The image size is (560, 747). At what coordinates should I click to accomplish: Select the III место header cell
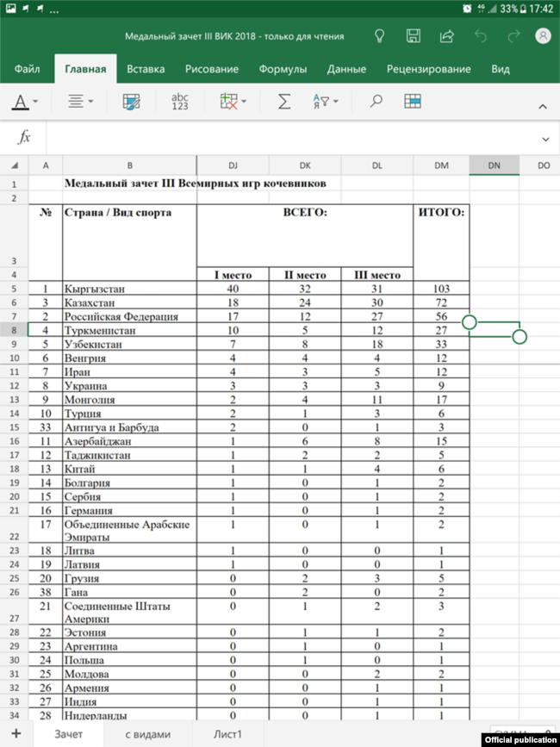click(x=377, y=274)
